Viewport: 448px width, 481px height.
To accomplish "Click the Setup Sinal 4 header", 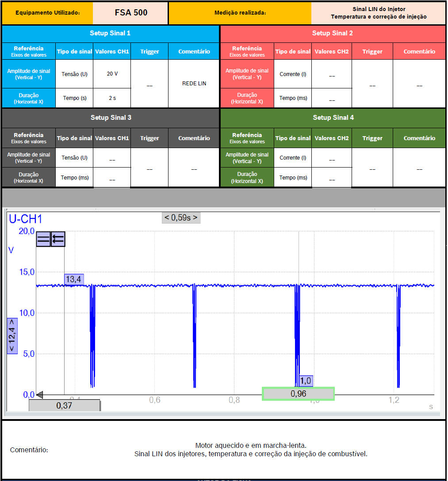I will coord(333,118).
